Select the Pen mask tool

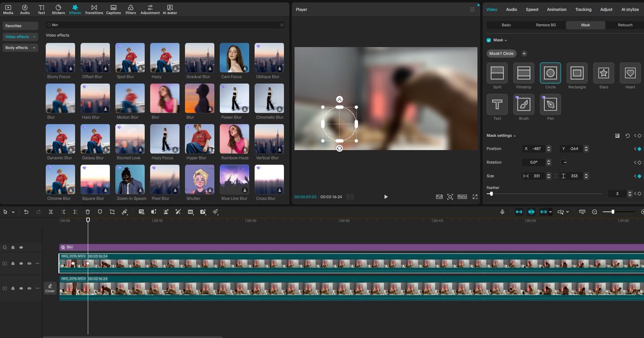click(550, 104)
